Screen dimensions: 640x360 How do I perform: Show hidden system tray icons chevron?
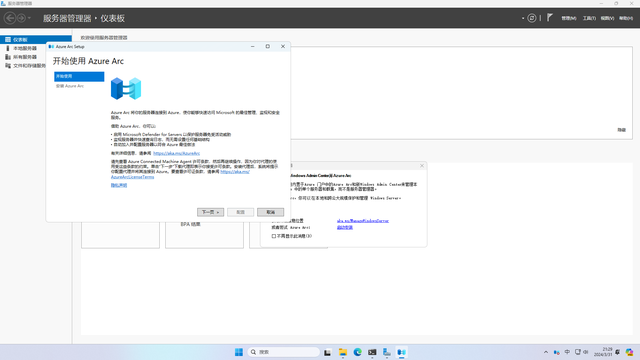(546, 352)
